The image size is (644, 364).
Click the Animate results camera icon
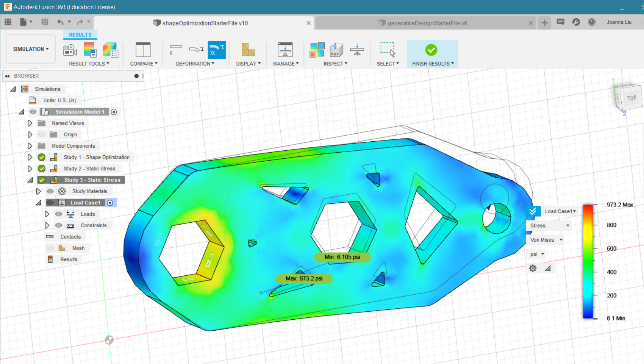[x=70, y=50]
